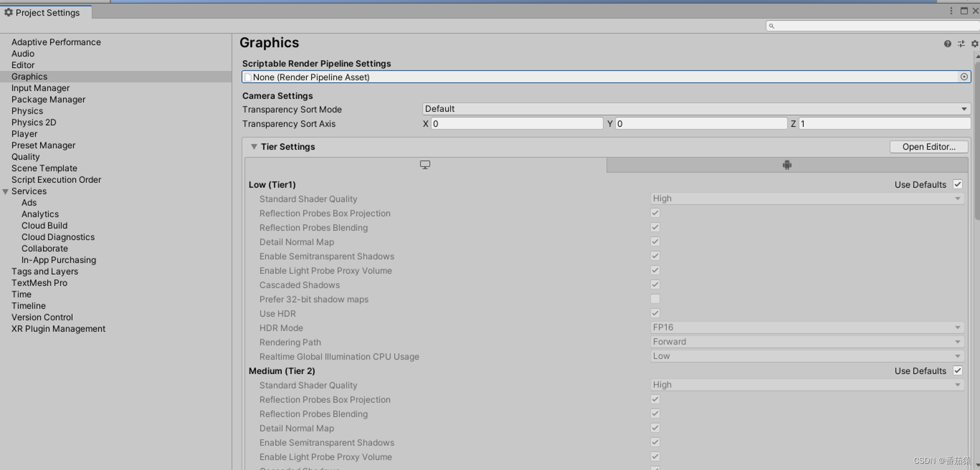The height and width of the screenshot is (470, 980).
Task: Open the Rendering Path dropdown
Action: tap(807, 342)
